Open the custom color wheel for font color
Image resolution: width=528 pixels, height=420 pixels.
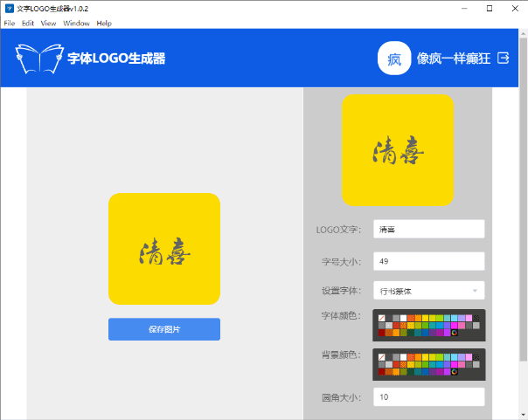coord(455,333)
